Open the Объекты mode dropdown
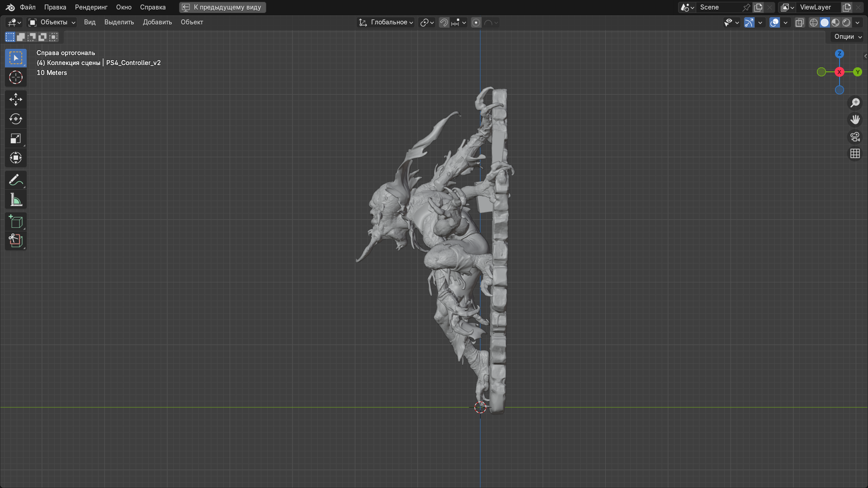Viewport: 868px width, 488px height. [52, 22]
